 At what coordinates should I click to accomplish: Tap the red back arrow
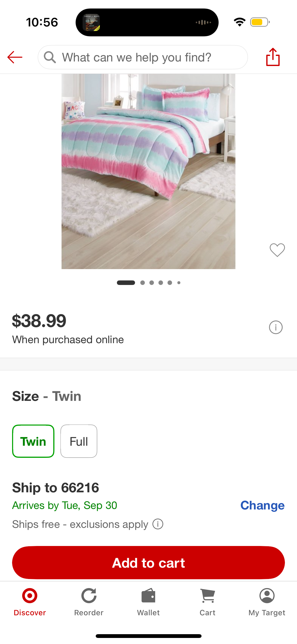click(15, 57)
